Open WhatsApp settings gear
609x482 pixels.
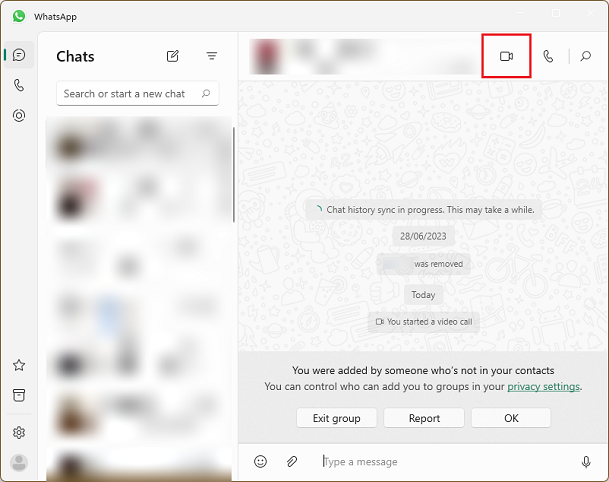click(x=19, y=432)
